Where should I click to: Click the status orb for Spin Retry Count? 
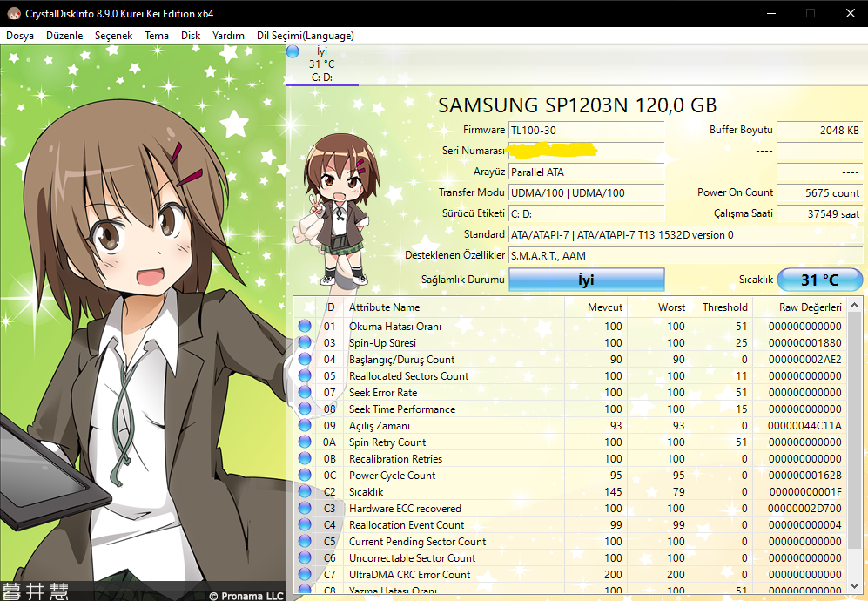point(305,442)
